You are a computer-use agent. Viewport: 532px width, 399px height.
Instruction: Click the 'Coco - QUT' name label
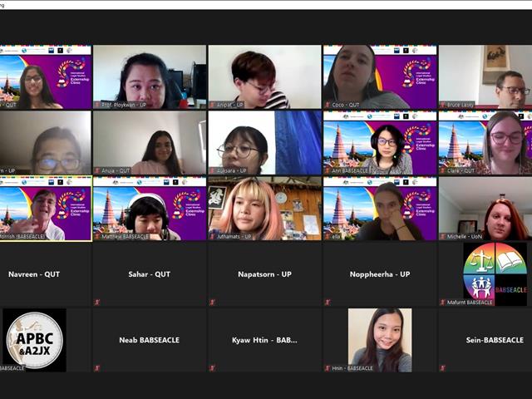(x=346, y=105)
